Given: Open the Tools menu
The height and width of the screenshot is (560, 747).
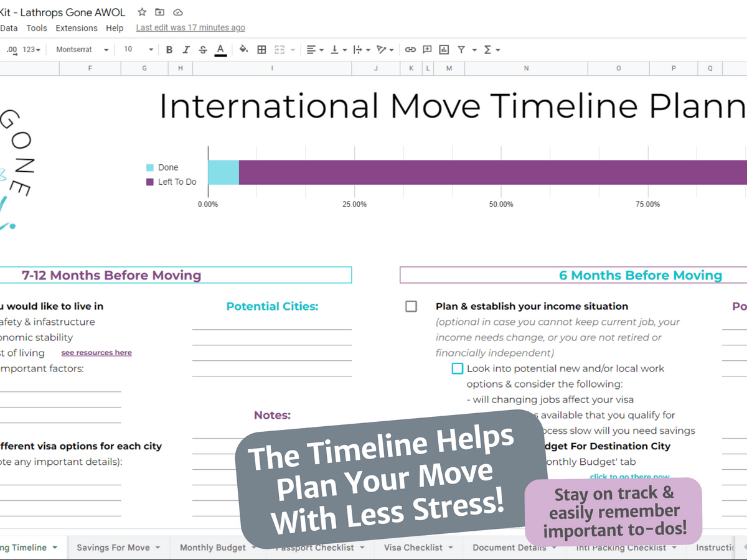Looking at the screenshot, I should 37,28.
